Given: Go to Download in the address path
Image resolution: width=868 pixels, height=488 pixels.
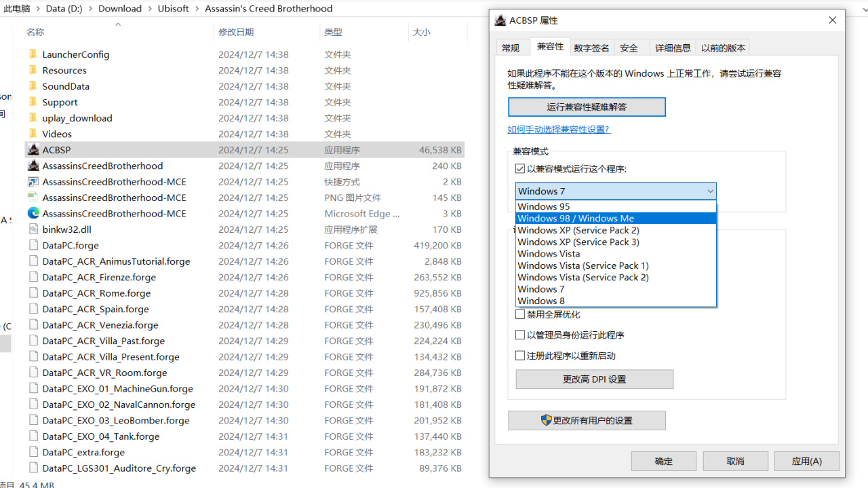Looking at the screenshot, I should coord(120,9).
